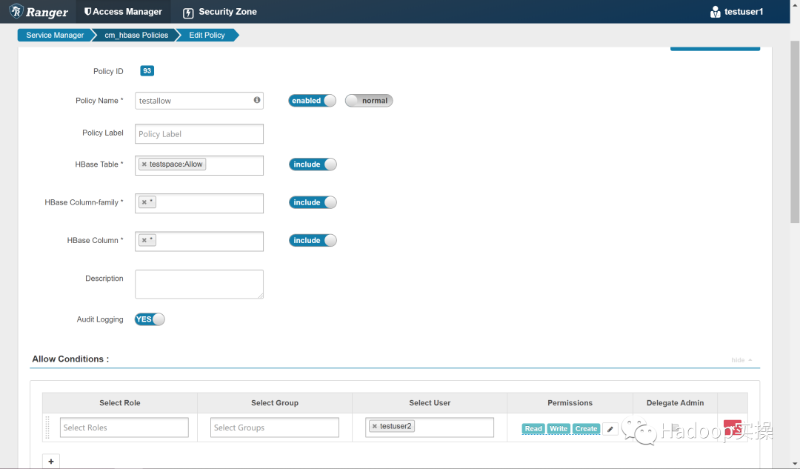Remove testspace:Allow tag from HBase Table

[144, 164]
